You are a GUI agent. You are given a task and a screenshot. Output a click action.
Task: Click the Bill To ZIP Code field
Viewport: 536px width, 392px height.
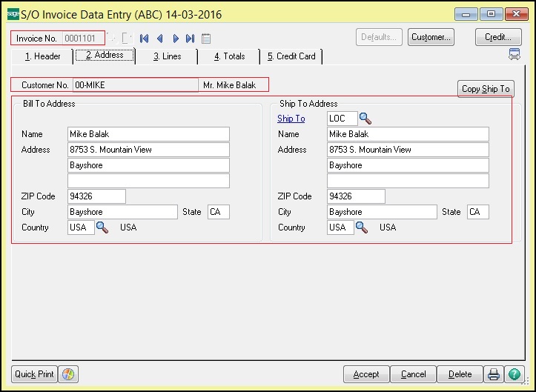(x=96, y=196)
